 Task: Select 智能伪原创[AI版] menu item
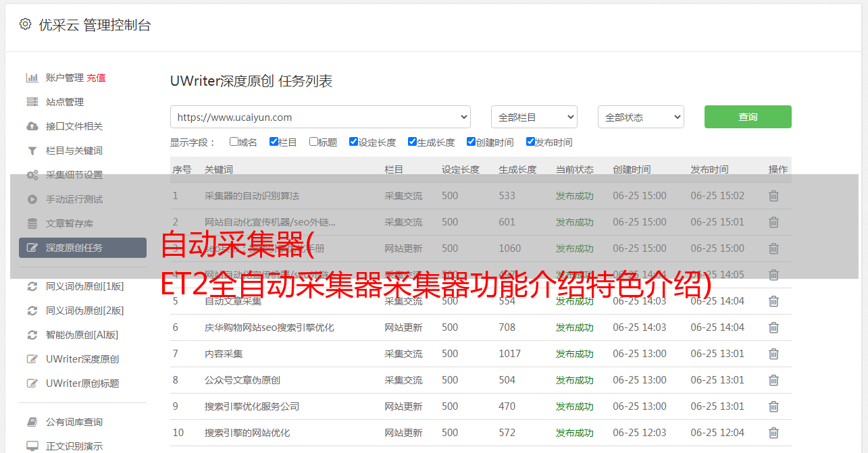[82, 335]
